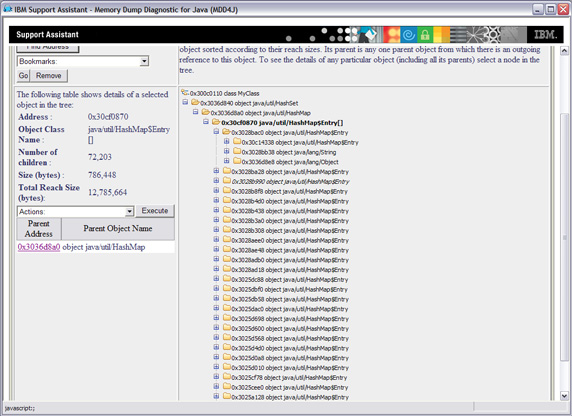
Task: Click the folder icon of 0x3028aee0 entry
Action: tap(227, 240)
